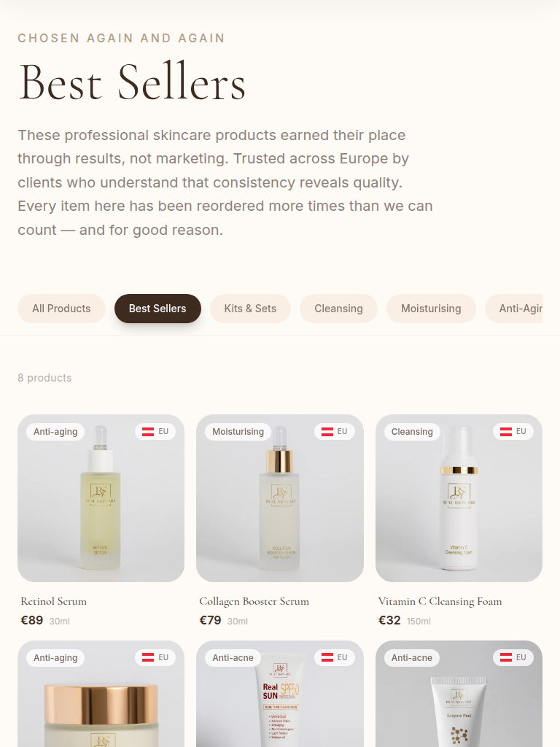Click the EU flag badge on Retinol Serum

(155, 432)
